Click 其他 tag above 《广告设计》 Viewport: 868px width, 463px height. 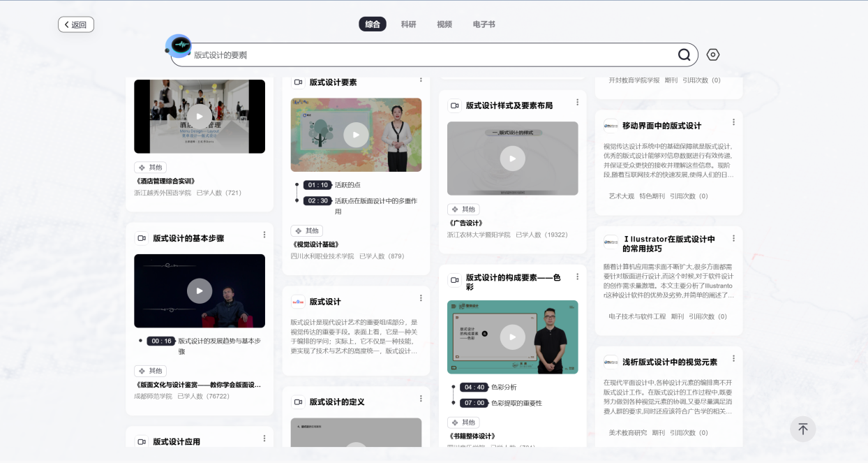coord(463,209)
